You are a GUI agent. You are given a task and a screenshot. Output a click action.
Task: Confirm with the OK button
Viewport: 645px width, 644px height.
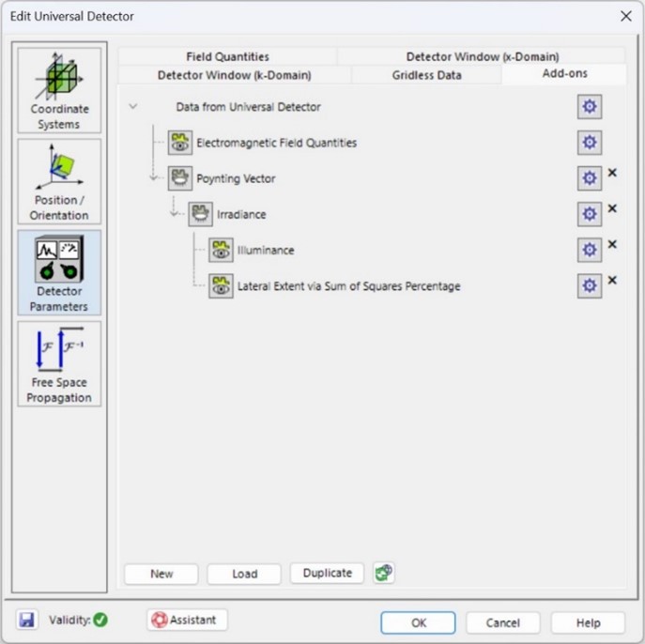[x=418, y=622]
